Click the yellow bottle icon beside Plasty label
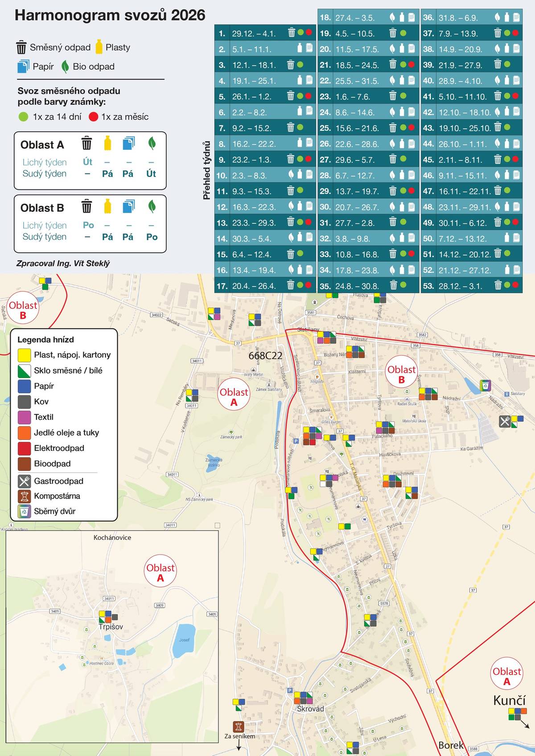 click(99, 47)
